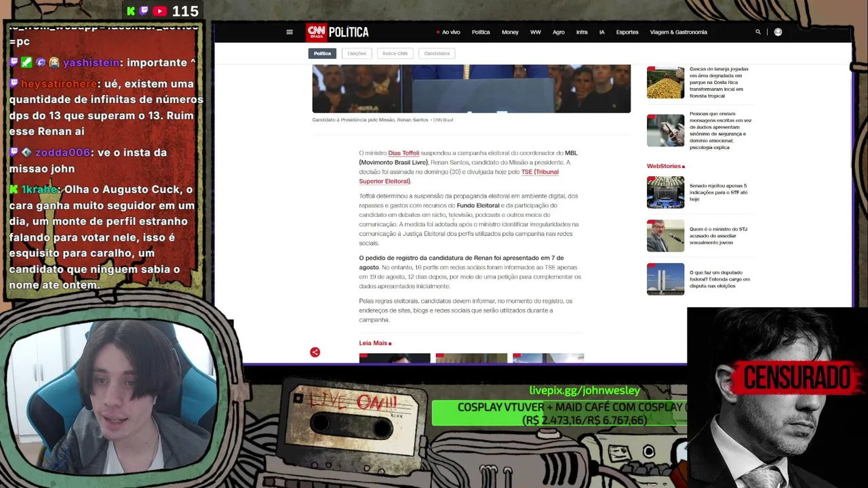Click the CNN Brasil Política logo
This screenshot has width=868, height=488.
337,32
